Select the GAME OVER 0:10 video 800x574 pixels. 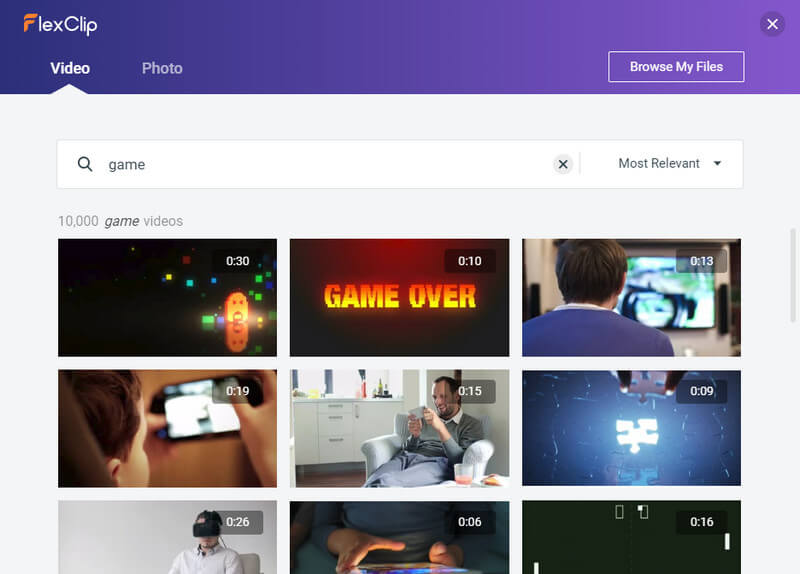click(399, 297)
